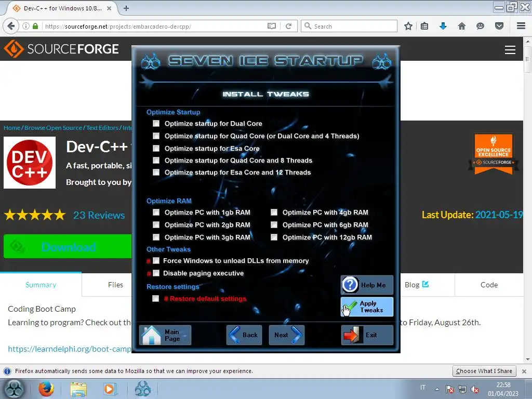Open the downloads arrow icon
The width and height of the screenshot is (532, 399).
pyautogui.click(x=443, y=26)
